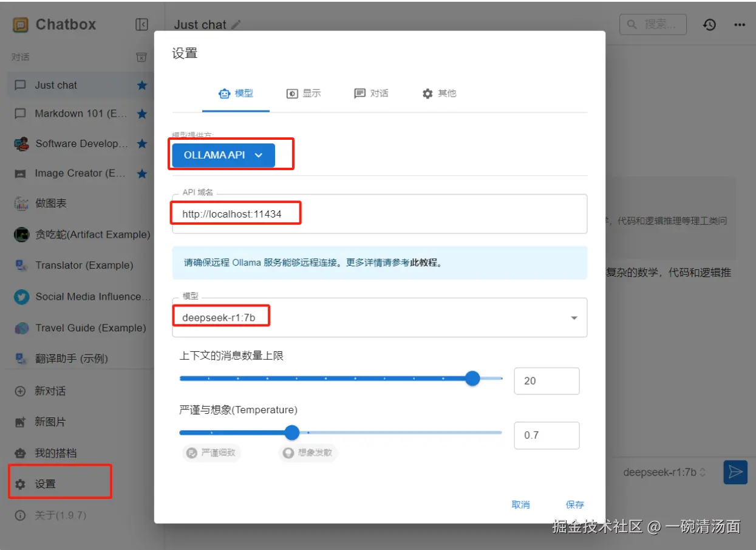Click the Translator (Example) avatar icon
The image size is (756, 550).
click(x=22, y=266)
